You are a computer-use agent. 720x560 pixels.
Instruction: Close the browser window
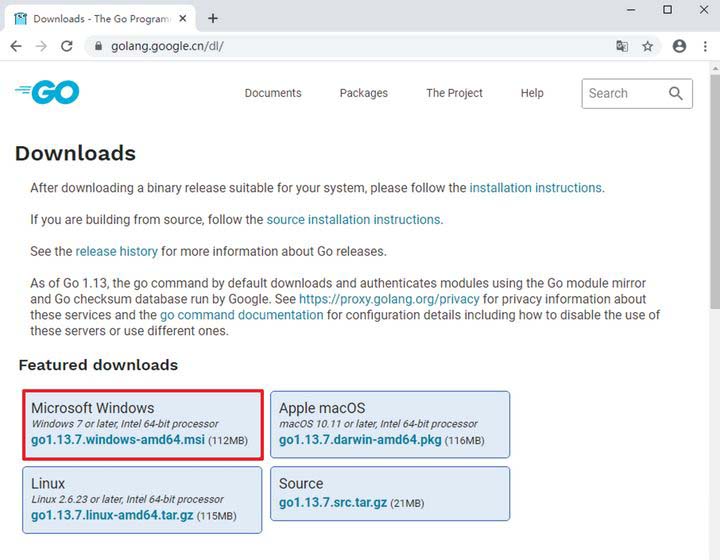coord(704,10)
